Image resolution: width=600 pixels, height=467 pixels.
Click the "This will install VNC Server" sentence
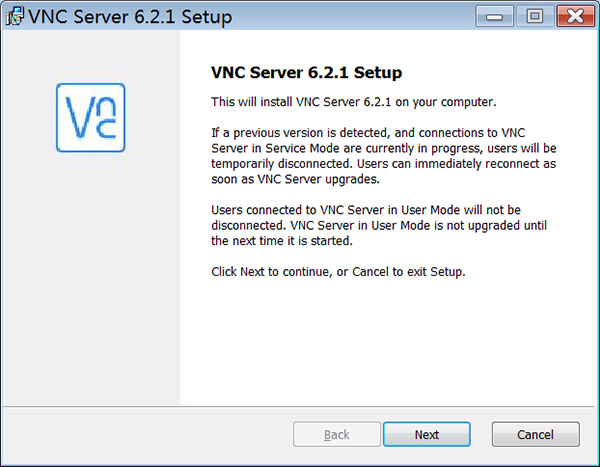tap(353, 102)
